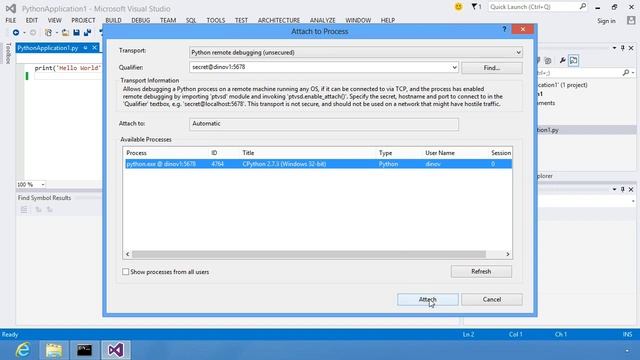The image size is (640, 360).
Task: Click the process list horizontal scrollbar thumb
Action: click(309, 254)
